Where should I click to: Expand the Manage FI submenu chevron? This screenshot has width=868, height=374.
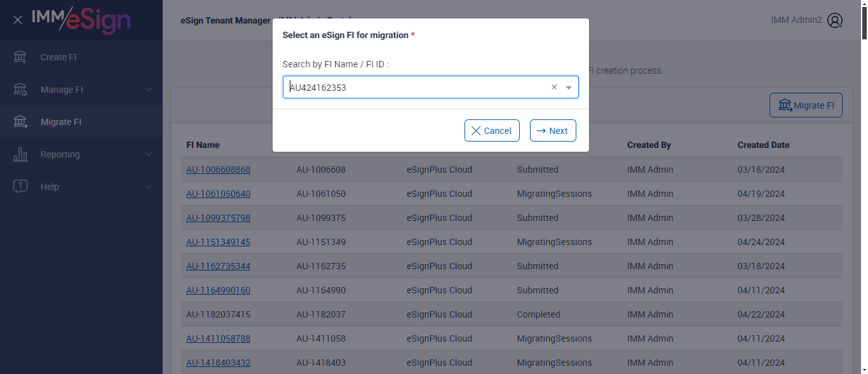coord(149,90)
